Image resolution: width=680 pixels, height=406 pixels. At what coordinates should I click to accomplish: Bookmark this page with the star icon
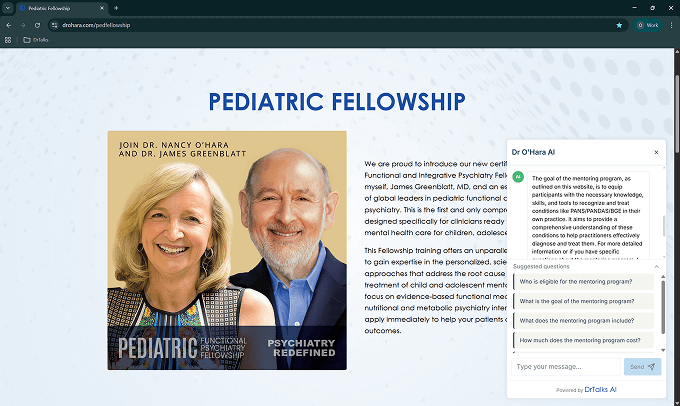tap(619, 24)
